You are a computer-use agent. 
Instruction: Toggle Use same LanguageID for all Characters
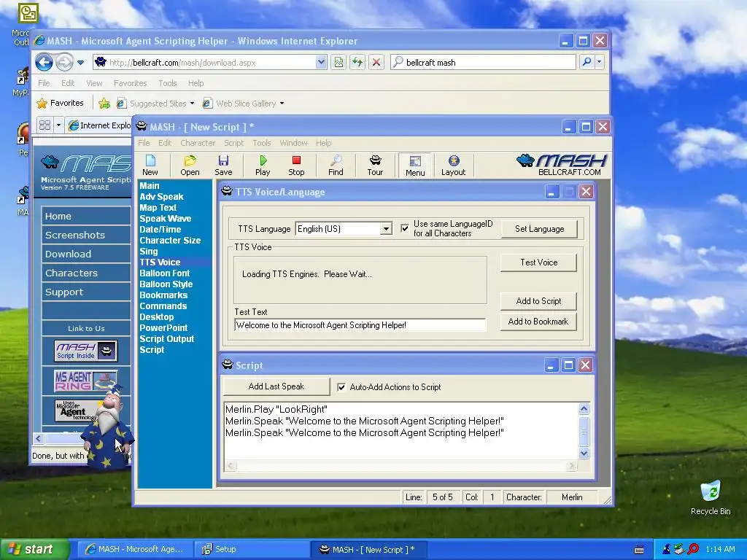[404, 228]
